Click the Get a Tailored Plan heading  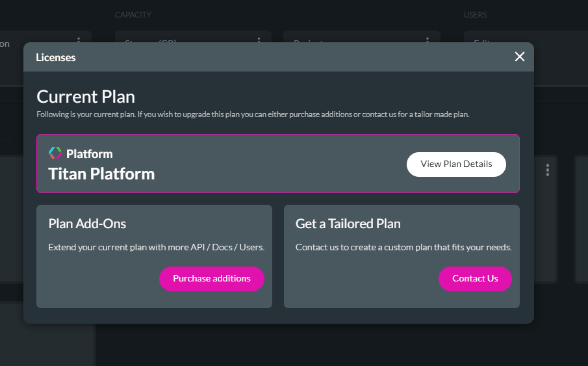pos(348,224)
